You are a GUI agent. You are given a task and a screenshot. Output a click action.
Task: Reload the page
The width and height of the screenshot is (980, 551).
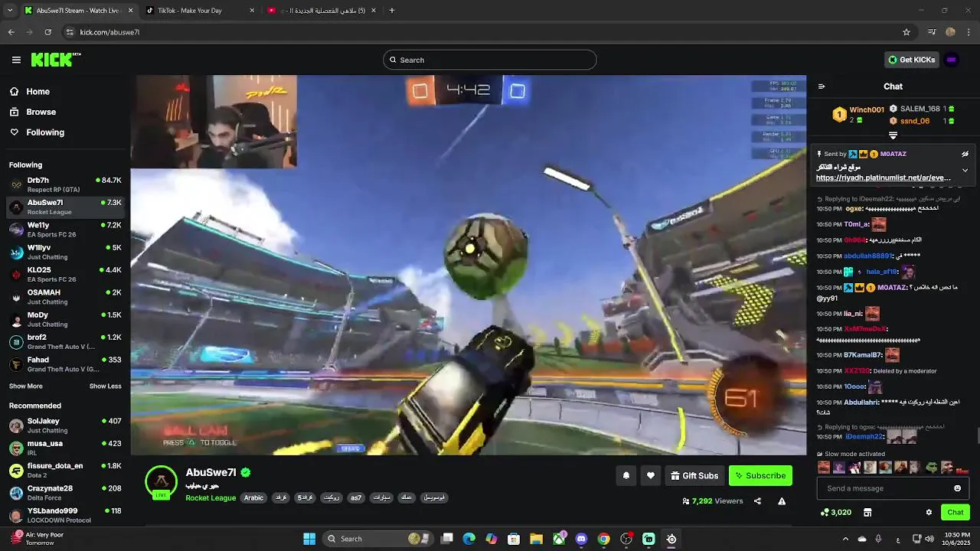[x=47, y=32]
